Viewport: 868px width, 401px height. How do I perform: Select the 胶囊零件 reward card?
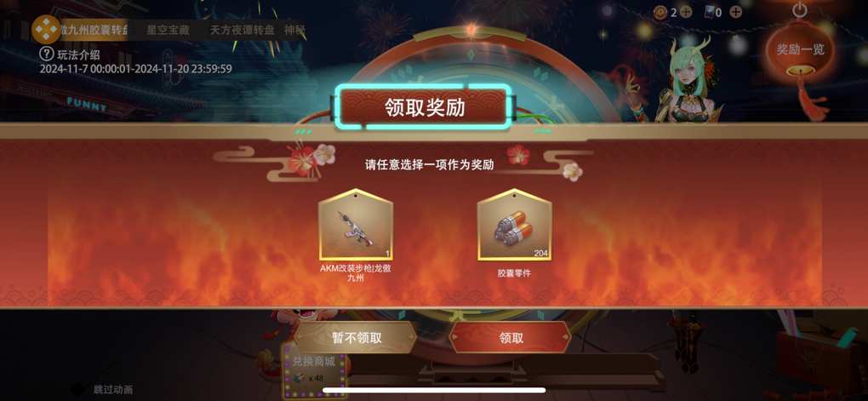point(514,224)
